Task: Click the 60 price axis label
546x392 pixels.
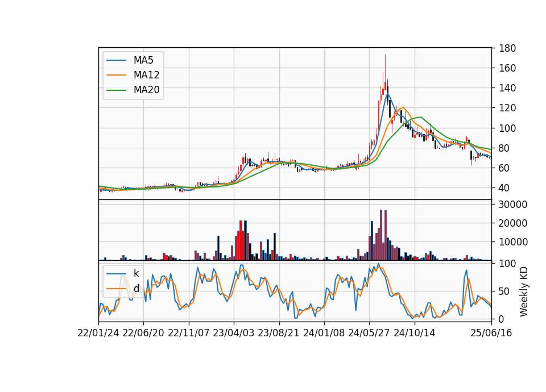Action: 504,168
